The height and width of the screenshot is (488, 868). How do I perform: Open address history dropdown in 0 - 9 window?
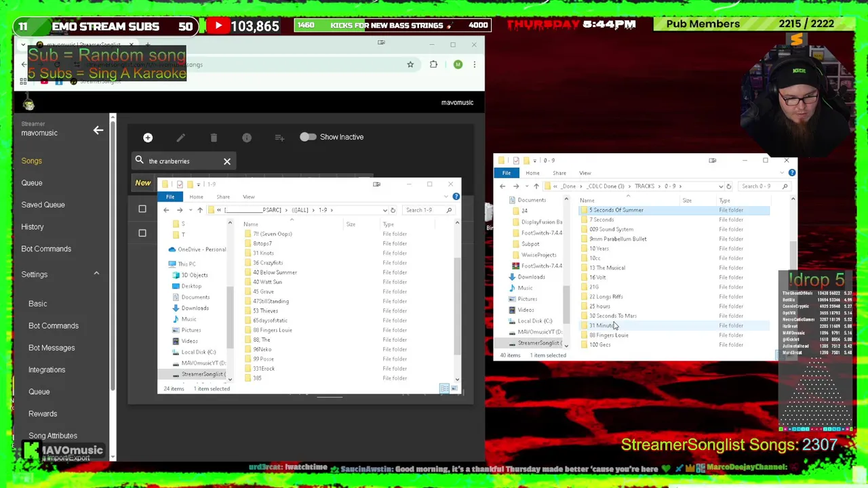pyautogui.click(x=720, y=186)
